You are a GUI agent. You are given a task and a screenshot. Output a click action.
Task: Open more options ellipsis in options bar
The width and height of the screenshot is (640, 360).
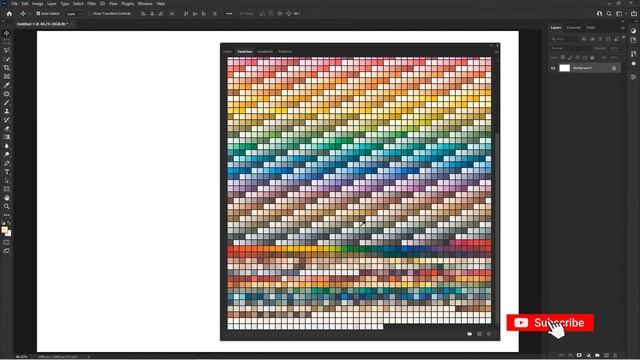click(x=229, y=13)
